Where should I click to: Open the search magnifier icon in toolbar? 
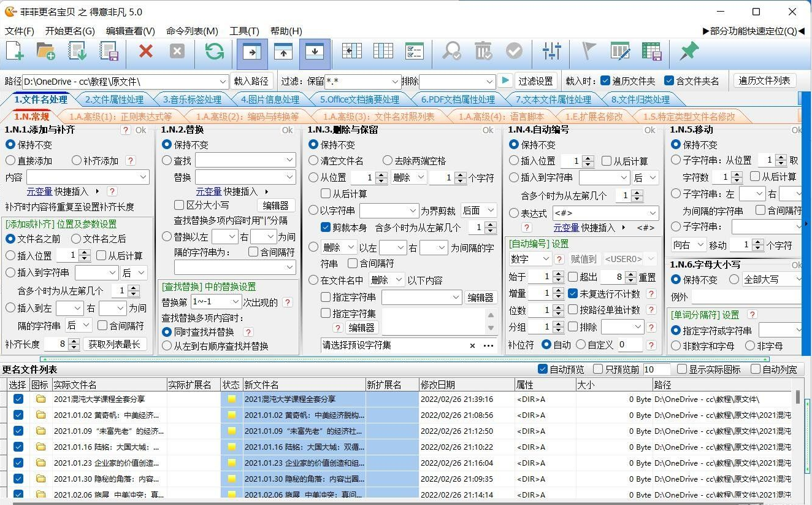coord(451,52)
